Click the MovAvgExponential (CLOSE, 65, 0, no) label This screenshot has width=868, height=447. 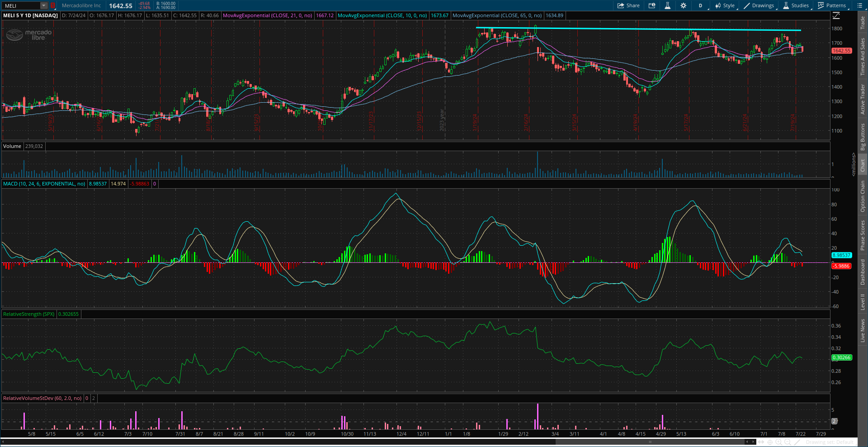[497, 15]
